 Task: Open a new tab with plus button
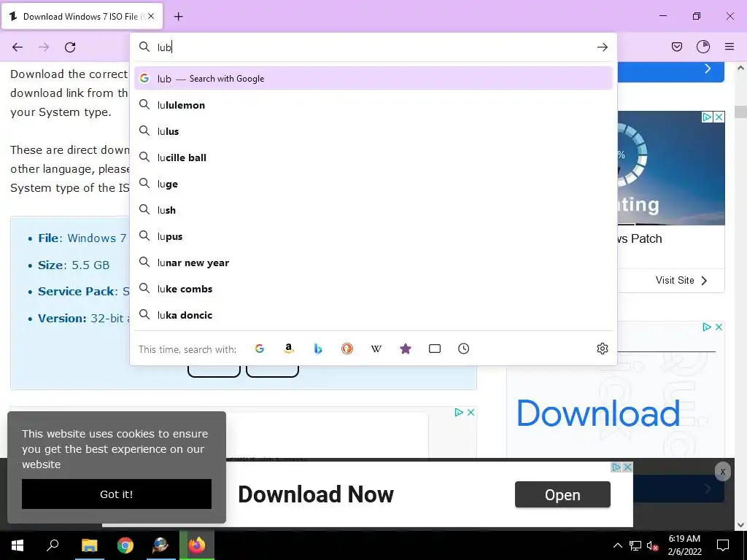(x=178, y=17)
